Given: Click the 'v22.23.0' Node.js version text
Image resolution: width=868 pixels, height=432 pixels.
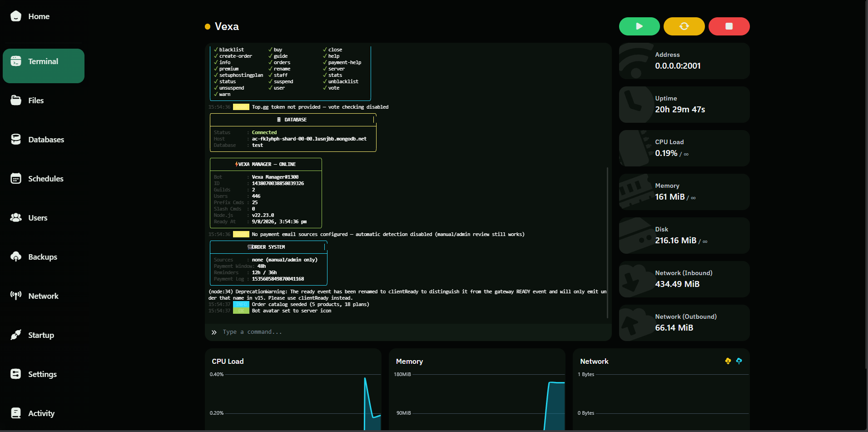Looking at the screenshot, I should point(263,215).
